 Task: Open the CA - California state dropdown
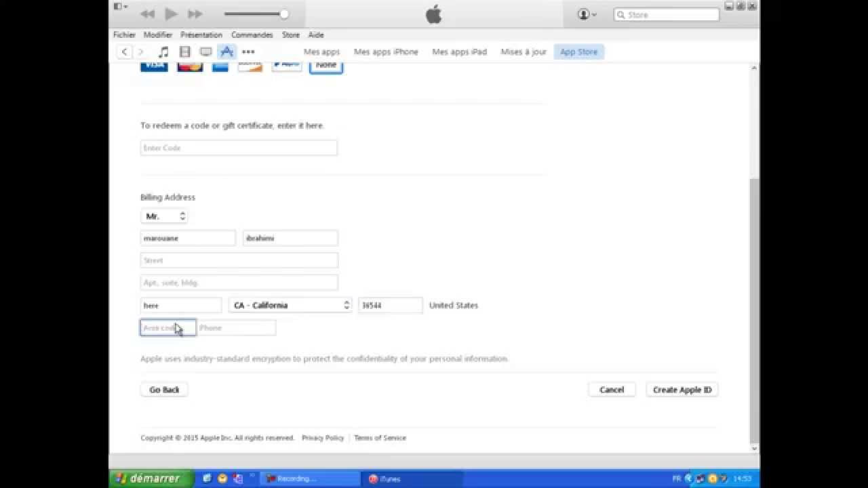(290, 305)
